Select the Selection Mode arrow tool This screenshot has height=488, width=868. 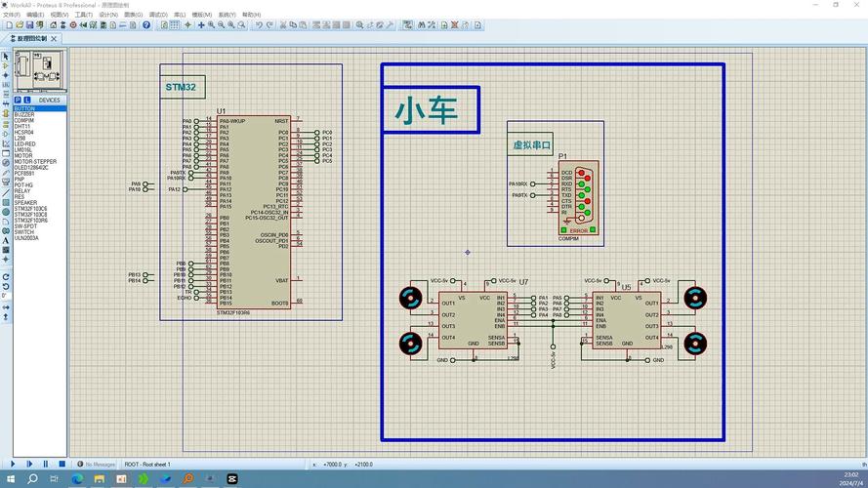tap(6, 57)
